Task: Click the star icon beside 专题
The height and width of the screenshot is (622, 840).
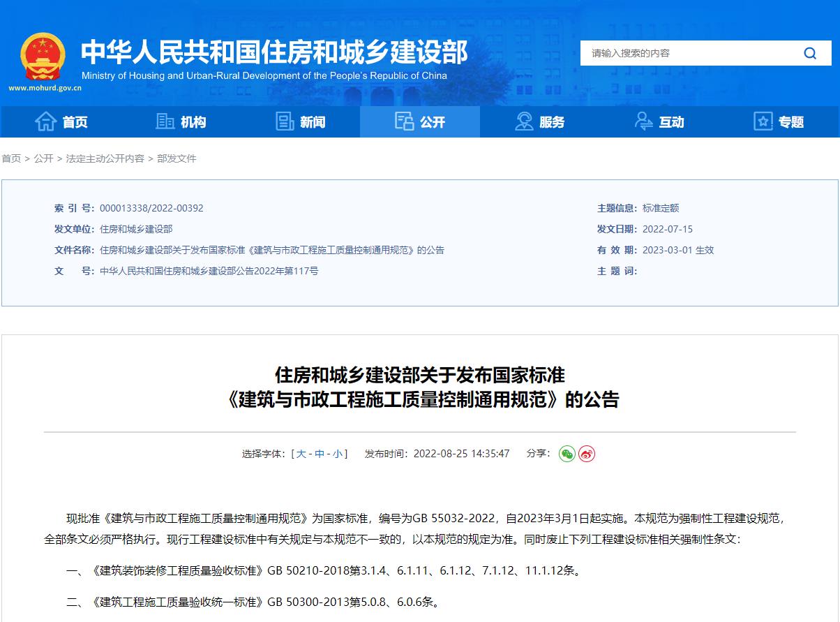Action: tap(763, 121)
